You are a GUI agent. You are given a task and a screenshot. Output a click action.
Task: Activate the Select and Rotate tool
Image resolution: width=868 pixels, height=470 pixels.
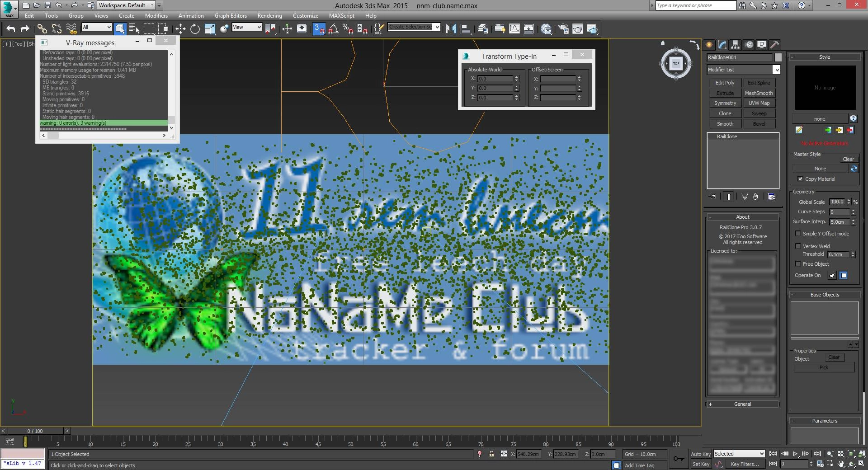point(195,29)
